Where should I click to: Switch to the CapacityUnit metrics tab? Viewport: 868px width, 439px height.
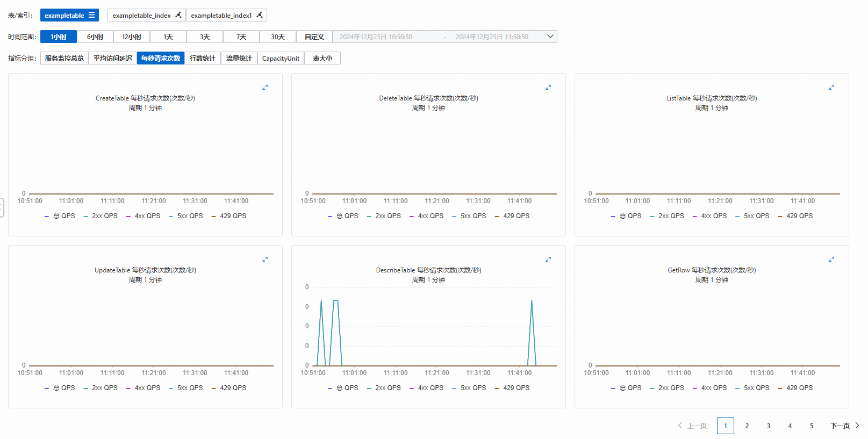click(x=281, y=58)
